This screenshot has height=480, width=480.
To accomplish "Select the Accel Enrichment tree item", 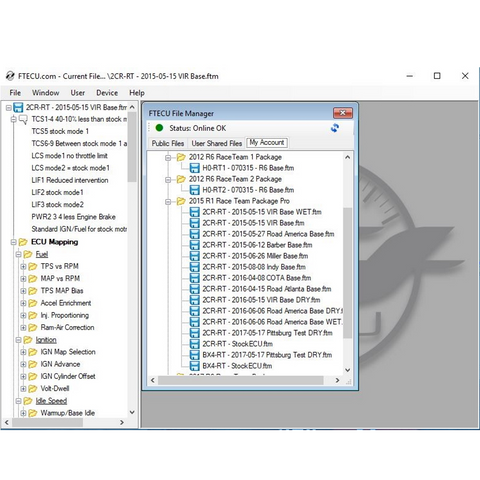I will pyautogui.click(x=66, y=303).
